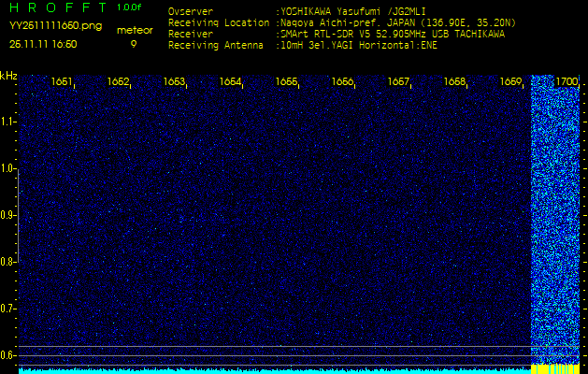The height and width of the screenshot is (374, 588).
Task: Select the 1.0 kHz axis label
Action: [8, 168]
